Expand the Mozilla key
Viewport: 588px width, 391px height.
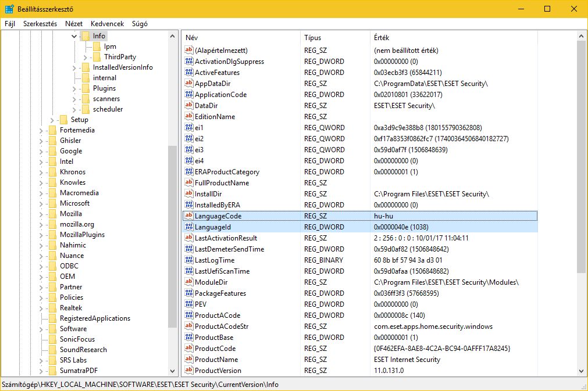[41, 214]
